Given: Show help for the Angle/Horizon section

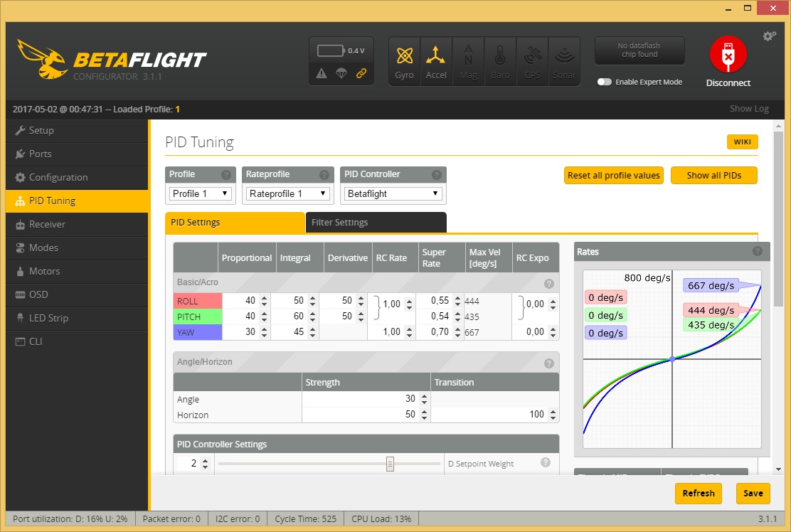Looking at the screenshot, I should coord(549,363).
